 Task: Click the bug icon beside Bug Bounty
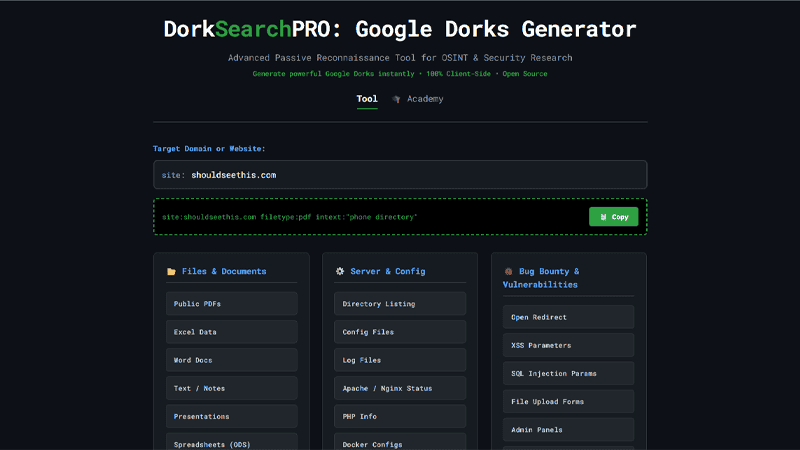click(x=508, y=271)
